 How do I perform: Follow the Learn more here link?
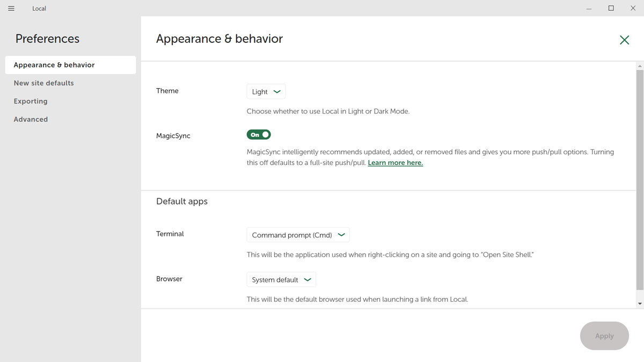pos(395,163)
